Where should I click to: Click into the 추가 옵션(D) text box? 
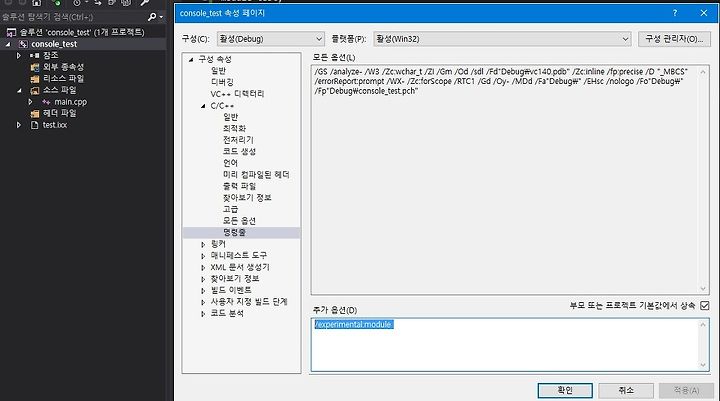[505, 345]
